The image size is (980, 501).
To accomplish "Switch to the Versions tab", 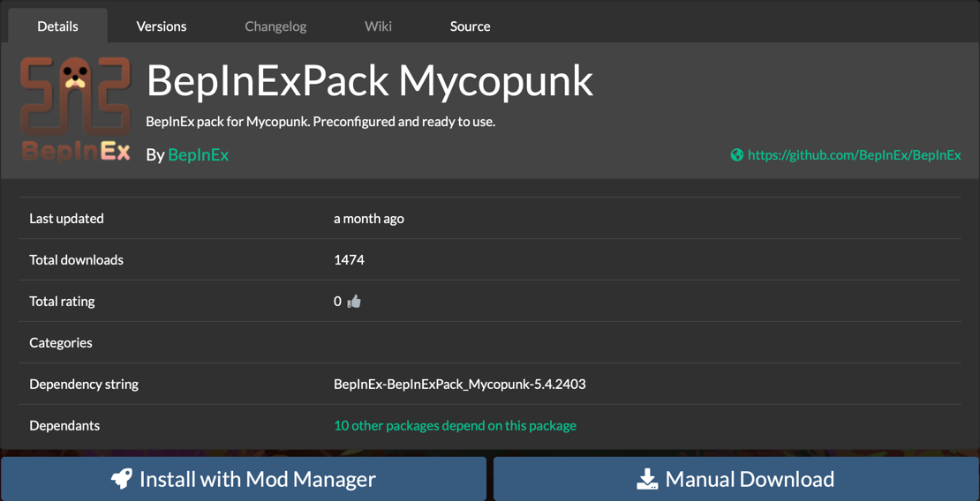I will 162,26.
